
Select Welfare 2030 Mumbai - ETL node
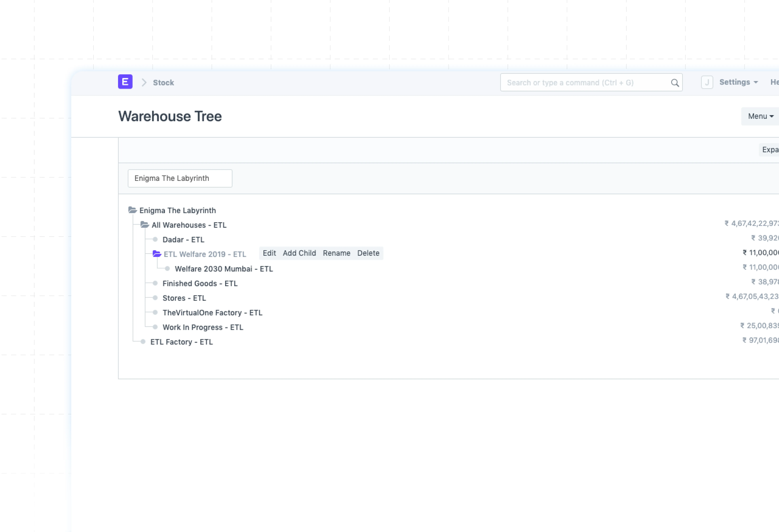point(224,269)
